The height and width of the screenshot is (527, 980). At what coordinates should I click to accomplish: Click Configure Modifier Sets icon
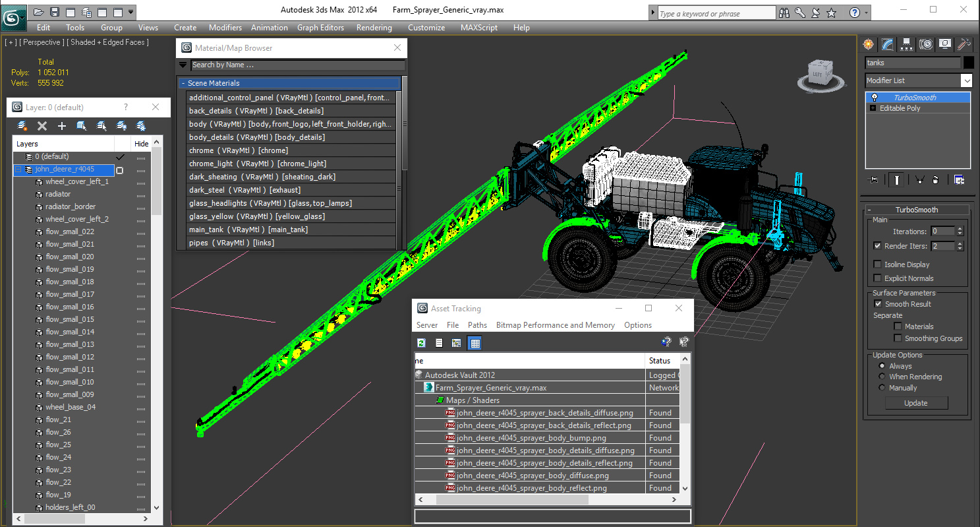click(959, 179)
